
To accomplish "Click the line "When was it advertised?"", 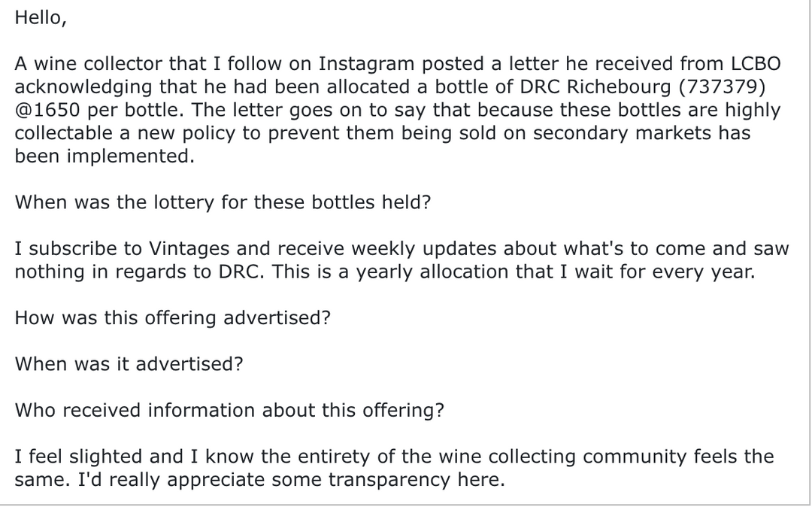I will point(129,364).
